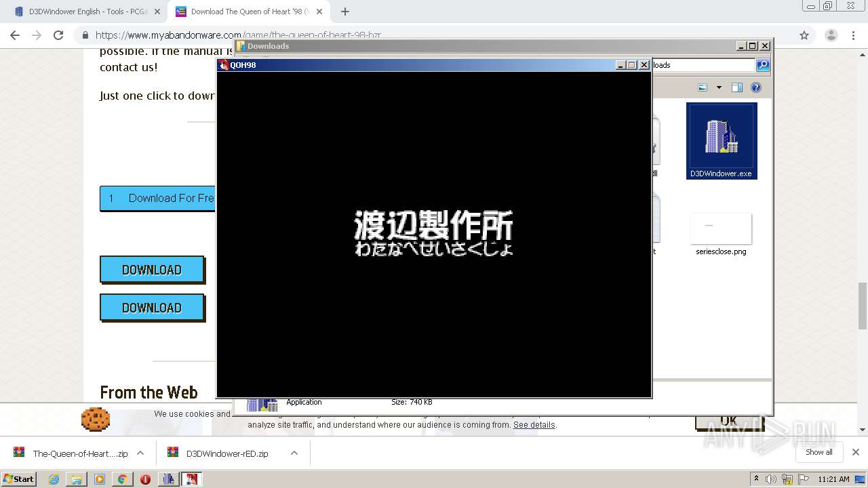Open the Chrome profile avatar
Screen dimensions: 868x488
831,35
